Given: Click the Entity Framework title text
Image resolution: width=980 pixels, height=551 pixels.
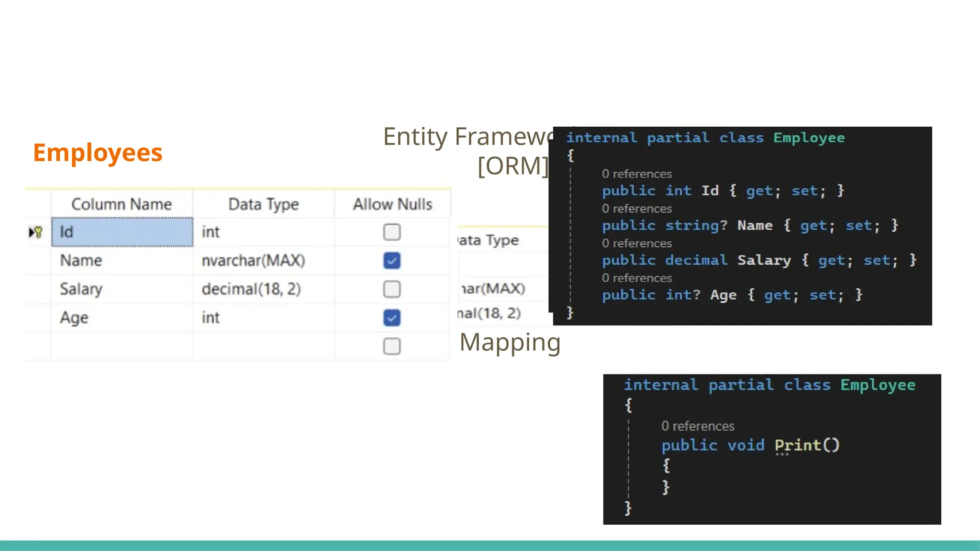Looking at the screenshot, I should (x=468, y=137).
